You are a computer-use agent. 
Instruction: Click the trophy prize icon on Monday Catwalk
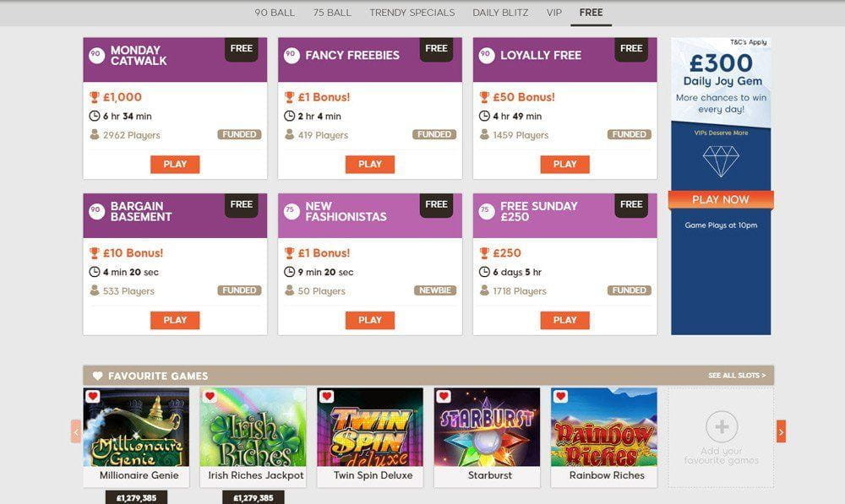pos(94,96)
